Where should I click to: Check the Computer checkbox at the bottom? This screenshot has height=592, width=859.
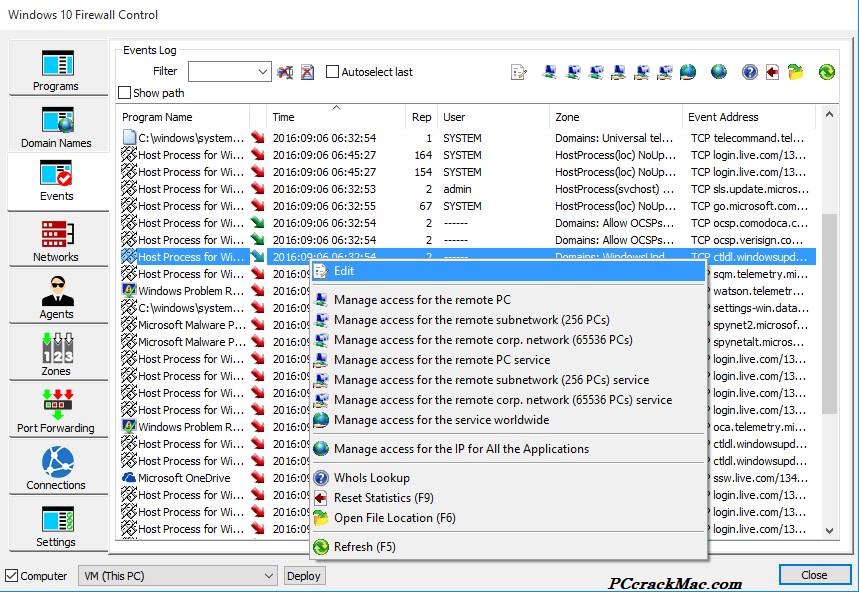pos(12,575)
